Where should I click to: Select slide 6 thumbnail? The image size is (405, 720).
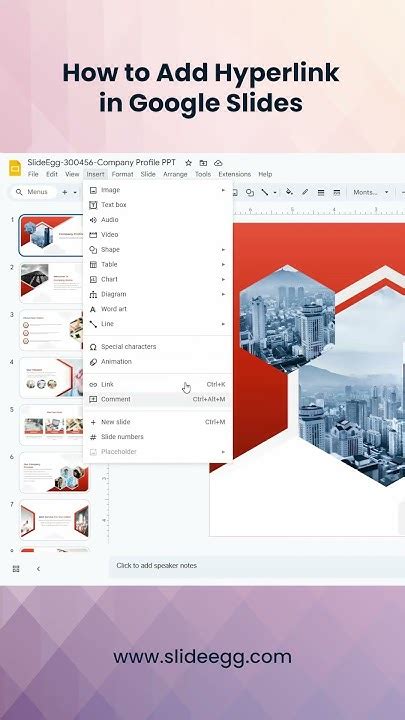tap(54, 472)
